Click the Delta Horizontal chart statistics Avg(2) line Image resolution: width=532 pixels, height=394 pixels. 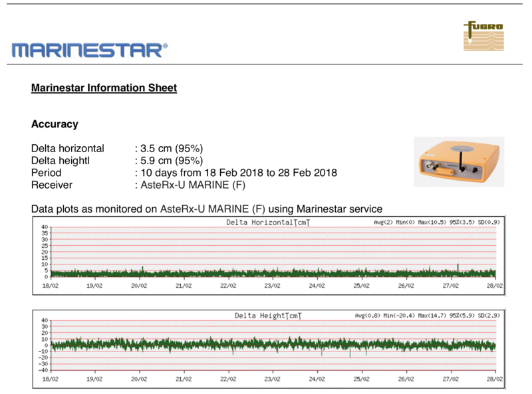coord(437,222)
